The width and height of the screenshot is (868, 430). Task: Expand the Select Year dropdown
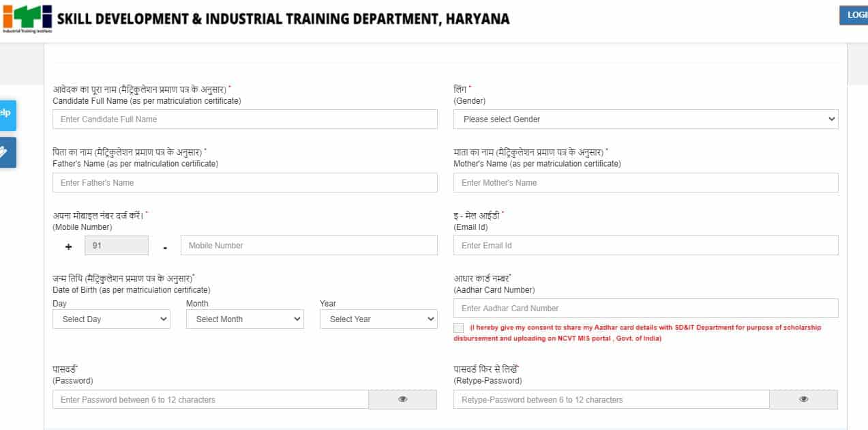(378, 319)
